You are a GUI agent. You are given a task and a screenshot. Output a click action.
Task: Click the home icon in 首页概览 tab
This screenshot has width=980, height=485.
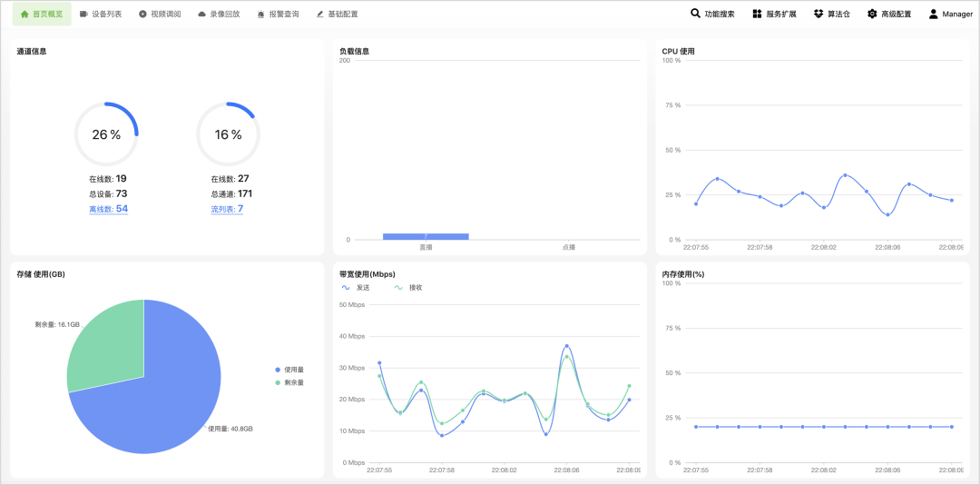point(25,14)
